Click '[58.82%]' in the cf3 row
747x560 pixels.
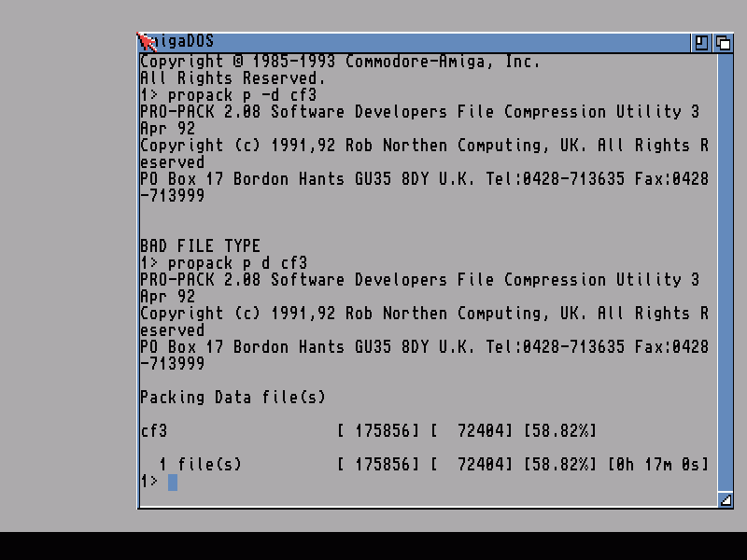click(559, 431)
